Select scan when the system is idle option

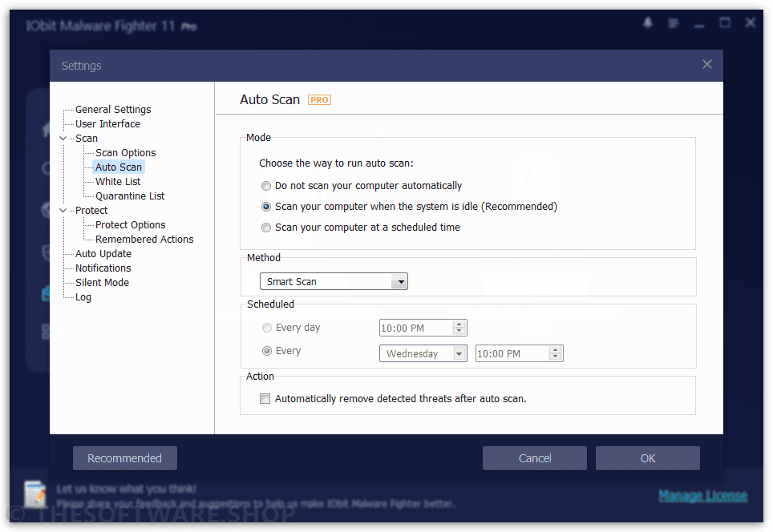click(x=266, y=207)
